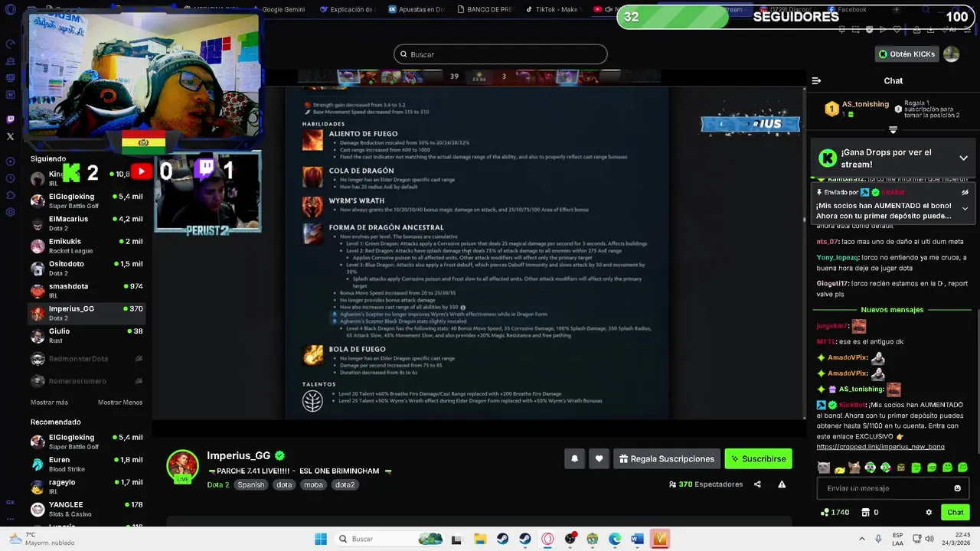Switch to Google Gemini tab

pyautogui.click(x=283, y=9)
